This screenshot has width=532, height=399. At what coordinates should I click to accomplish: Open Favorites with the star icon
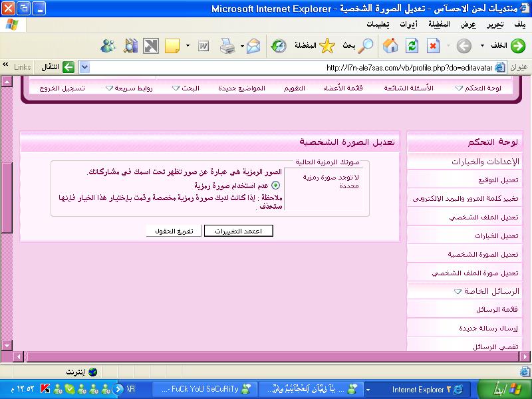click(x=327, y=46)
